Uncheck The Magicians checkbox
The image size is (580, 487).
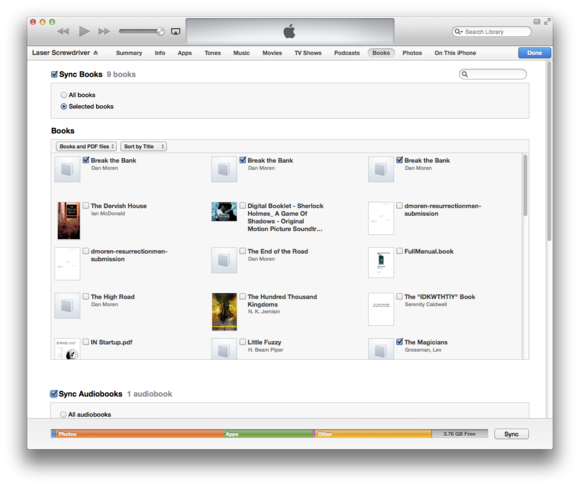click(x=399, y=342)
